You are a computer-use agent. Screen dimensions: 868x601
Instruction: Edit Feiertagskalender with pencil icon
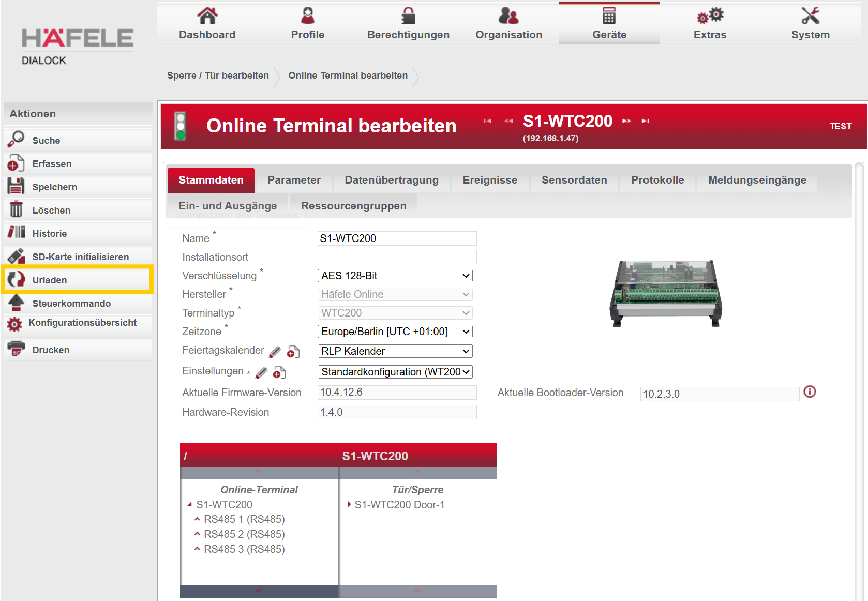[x=275, y=352]
